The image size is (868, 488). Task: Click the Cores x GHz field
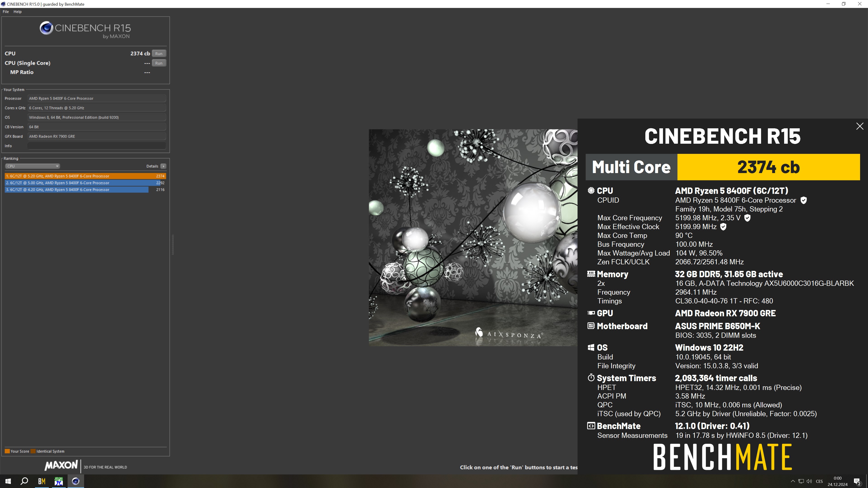coord(97,108)
